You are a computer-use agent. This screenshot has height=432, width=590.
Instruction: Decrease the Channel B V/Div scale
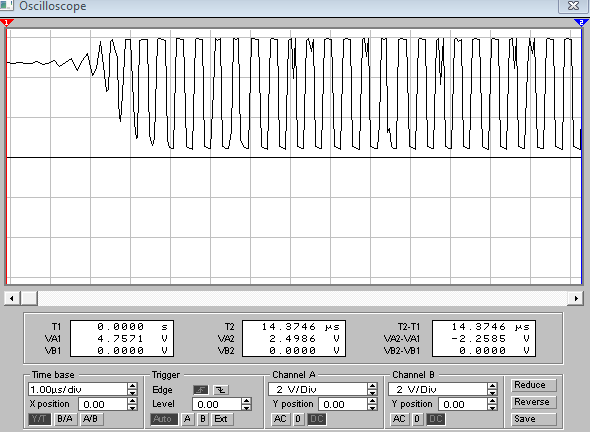(493, 392)
